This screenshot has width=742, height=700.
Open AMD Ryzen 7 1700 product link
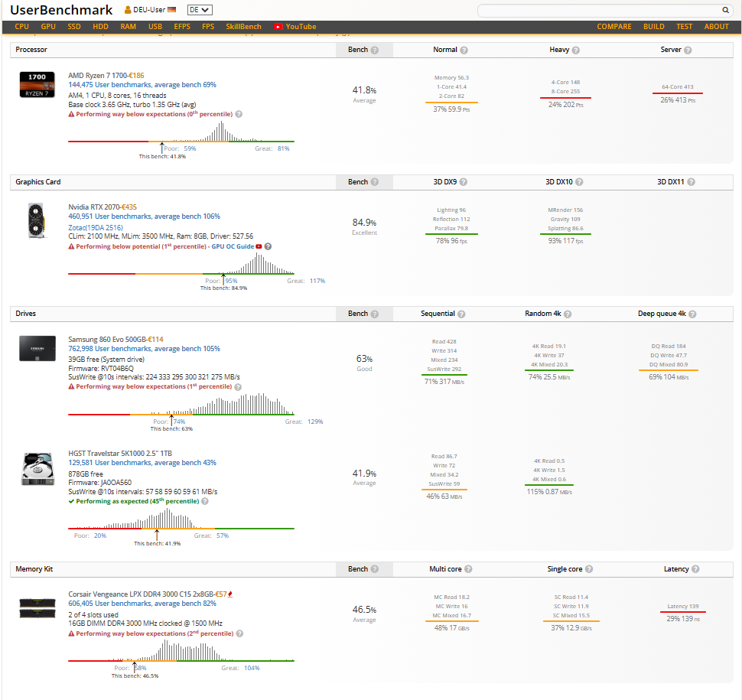point(97,75)
